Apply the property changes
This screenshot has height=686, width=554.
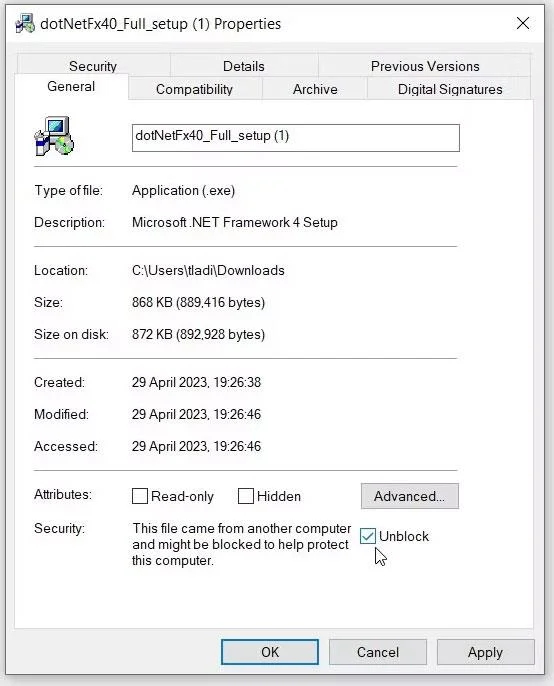(485, 652)
